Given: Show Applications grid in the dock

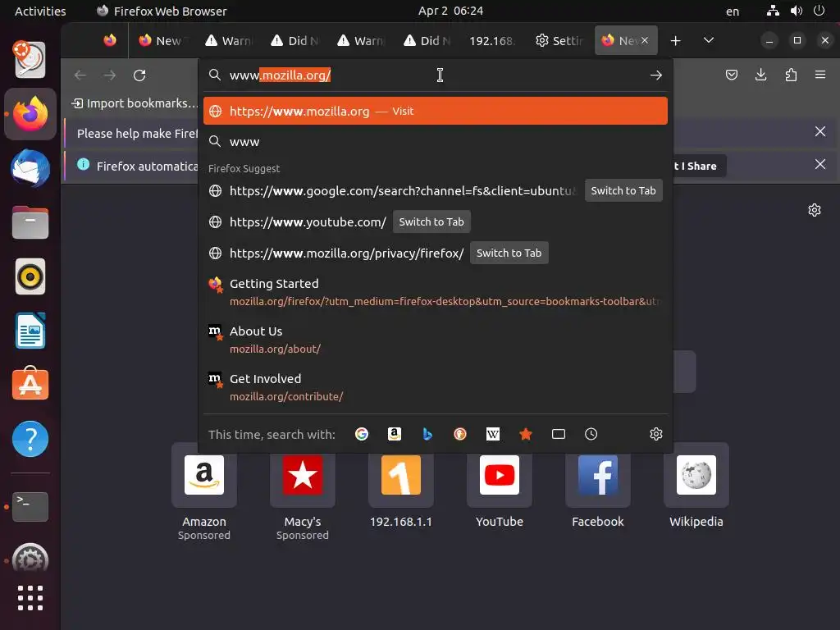Looking at the screenshot, I should coord(30,598).
